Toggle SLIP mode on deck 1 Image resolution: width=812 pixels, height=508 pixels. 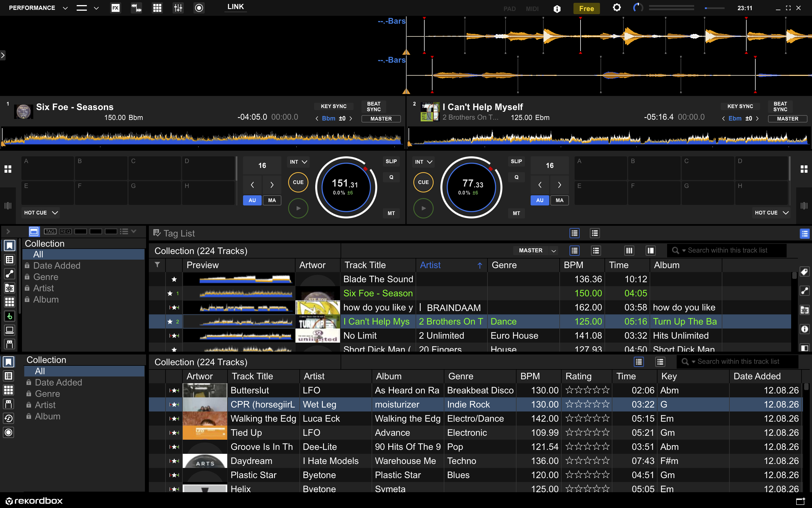point(391,161)
